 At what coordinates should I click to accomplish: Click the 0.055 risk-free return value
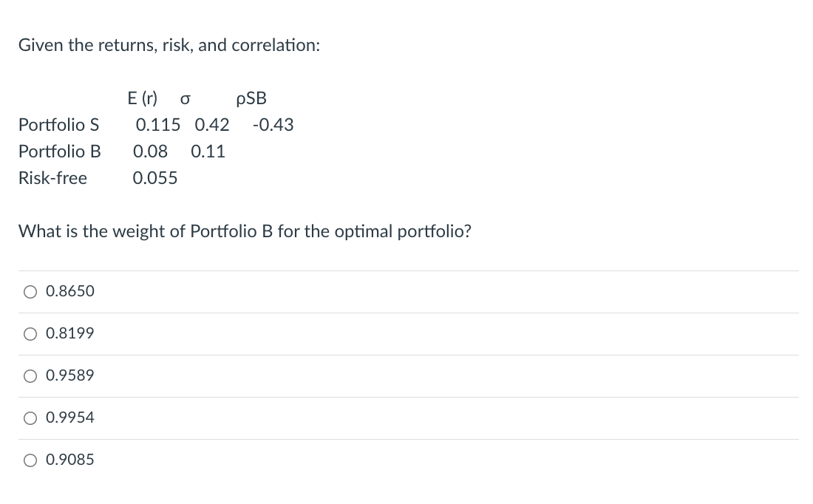[x=155, y=178]
